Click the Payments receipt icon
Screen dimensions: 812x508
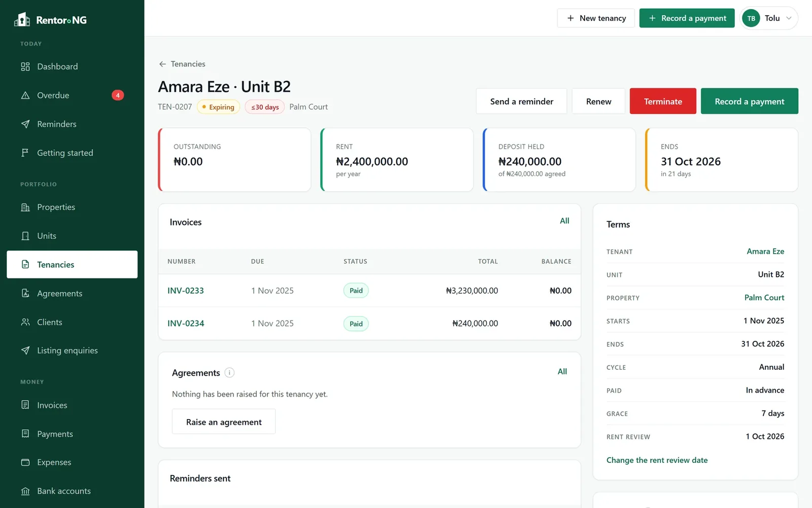tap(25, 434)
